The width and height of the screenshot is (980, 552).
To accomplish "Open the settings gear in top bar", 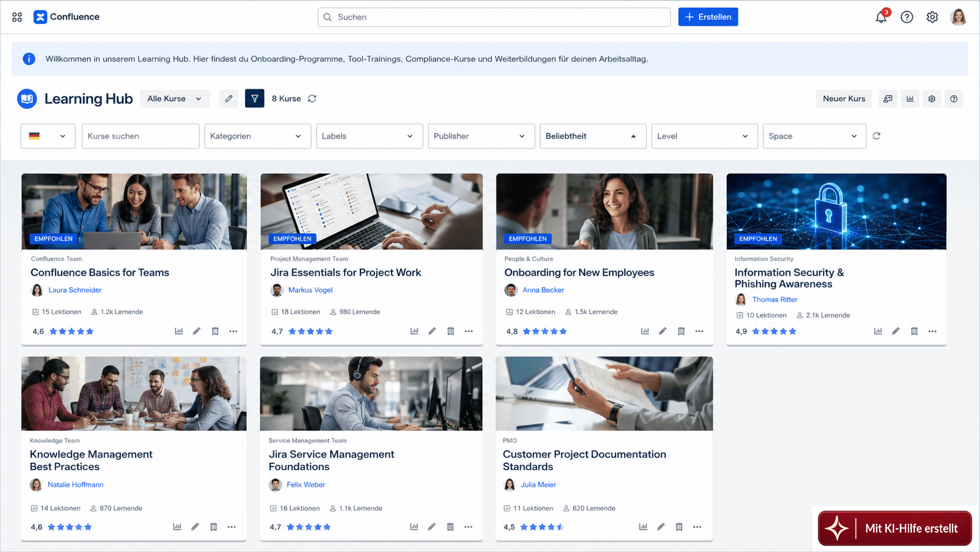I will point(932,17).
